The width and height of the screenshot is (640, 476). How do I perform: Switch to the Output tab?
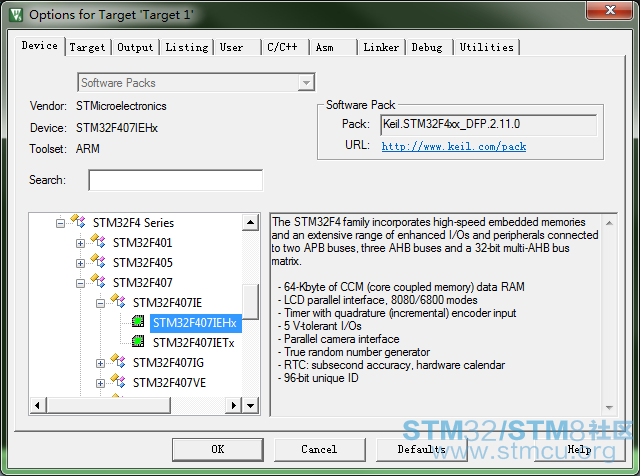(x=135, y=47)
